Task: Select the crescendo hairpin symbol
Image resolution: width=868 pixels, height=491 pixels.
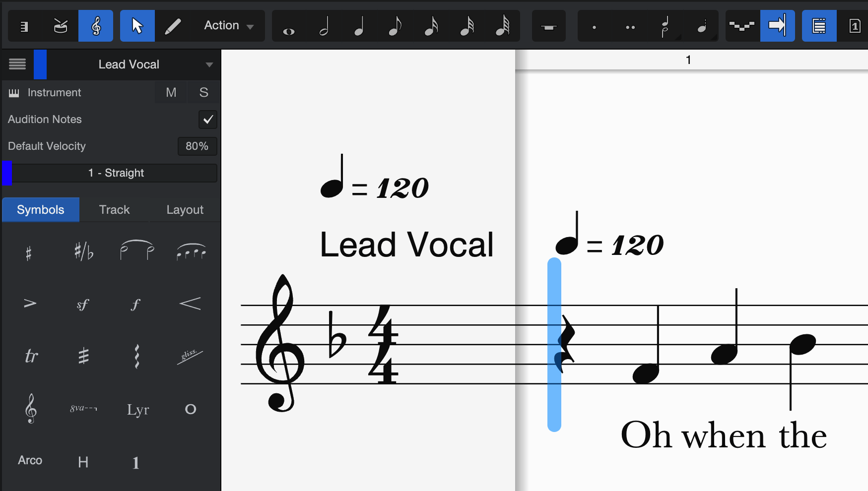Action: pyautogui.click(x=190, y=304)
